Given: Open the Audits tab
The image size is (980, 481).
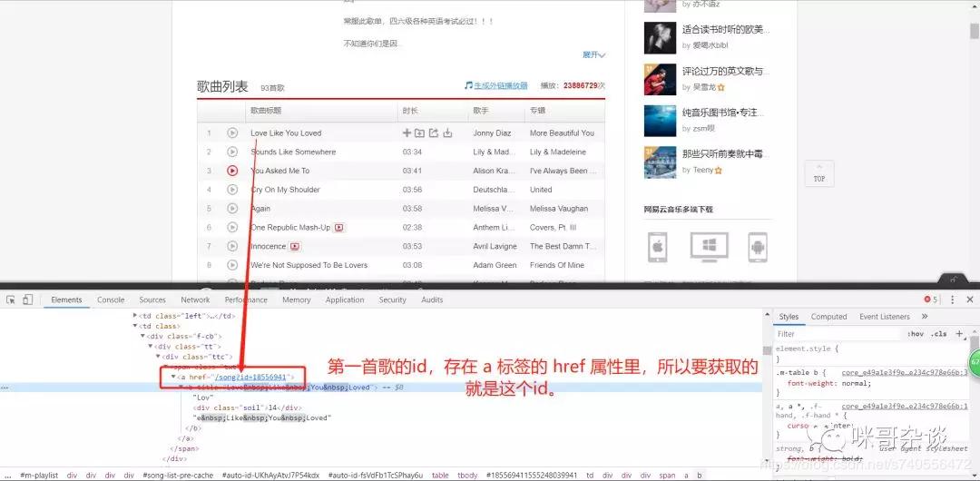Looking at the screenshot, I should [x=432, y=299].
